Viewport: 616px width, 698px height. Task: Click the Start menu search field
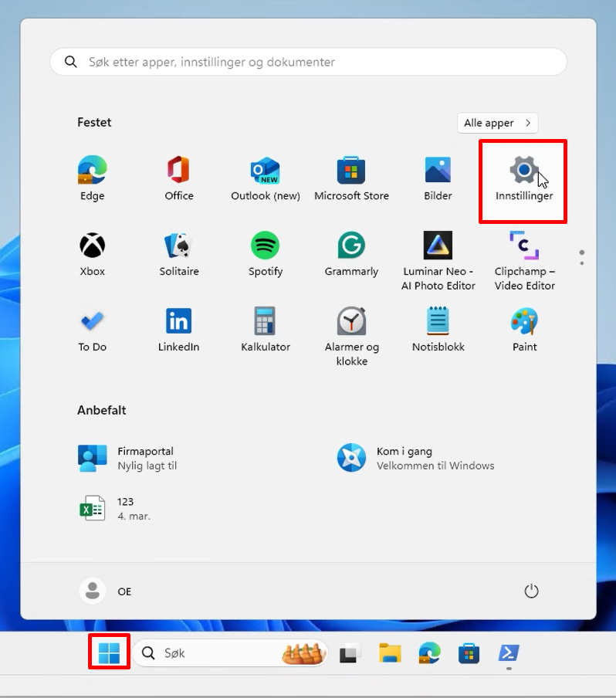308,62
